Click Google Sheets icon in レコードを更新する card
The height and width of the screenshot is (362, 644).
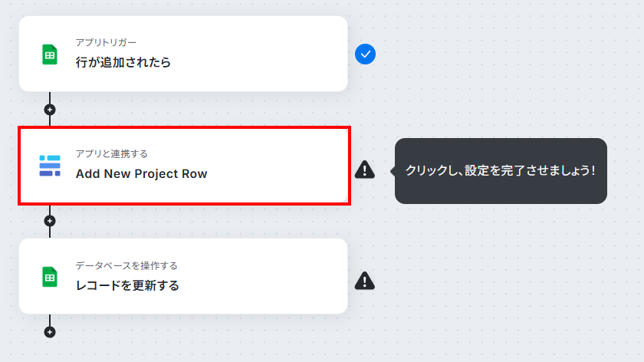coord(50,277)
